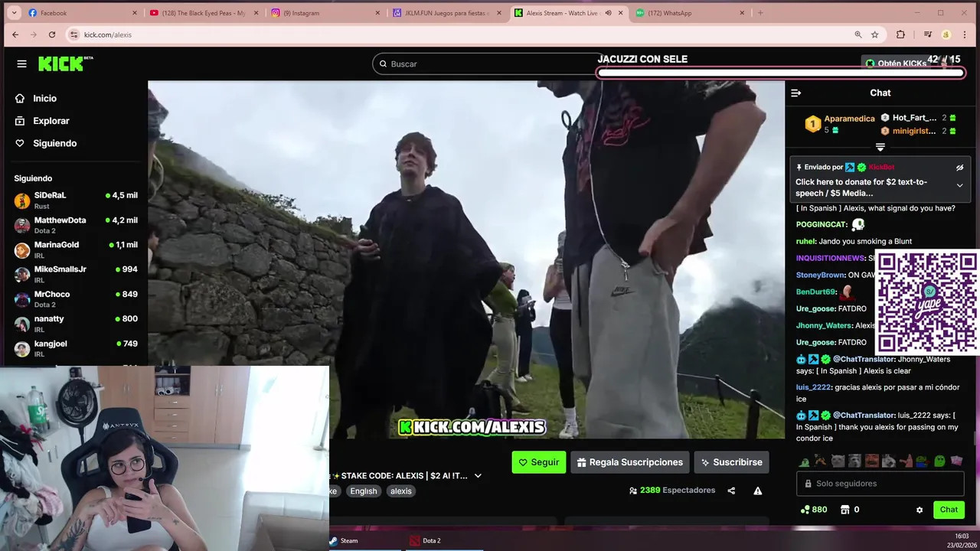This screenshot has width=980, height=551.
Task: Select the English tag
Action: pyautogui.click(x=364, y=491)
